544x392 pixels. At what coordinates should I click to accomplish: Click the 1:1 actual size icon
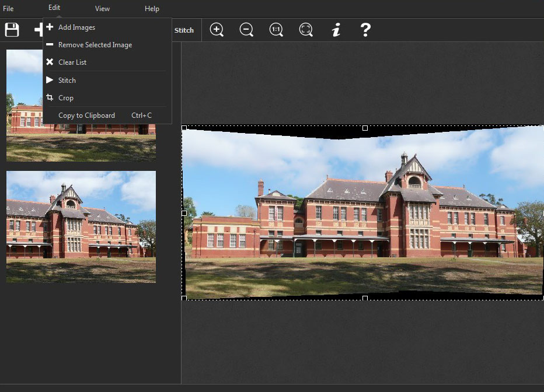(276, 30)
